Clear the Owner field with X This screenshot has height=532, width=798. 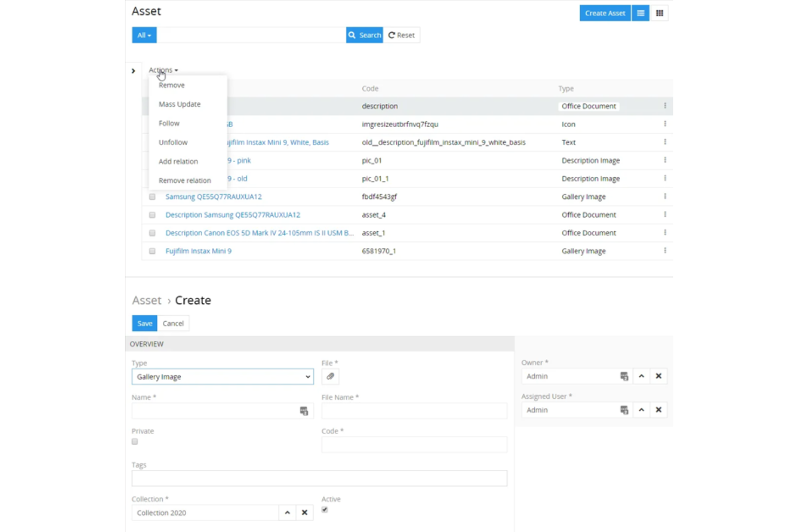click(x=658, y=376)
